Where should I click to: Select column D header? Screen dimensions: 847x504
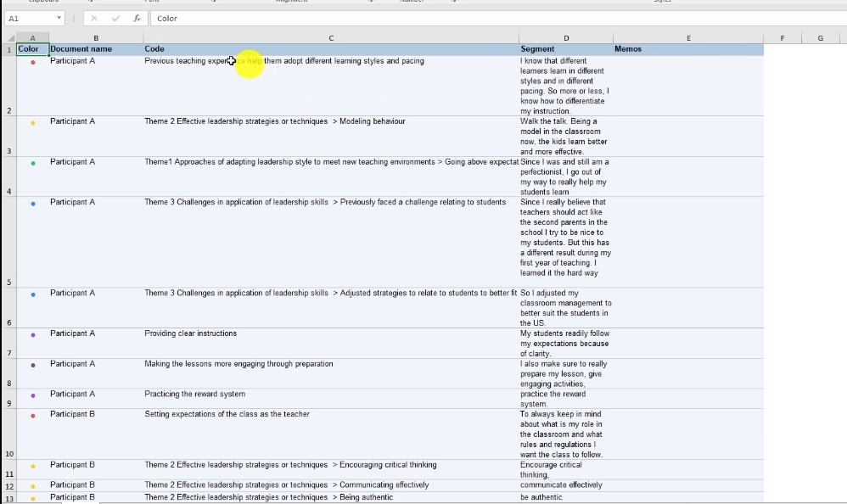(565, 38)
